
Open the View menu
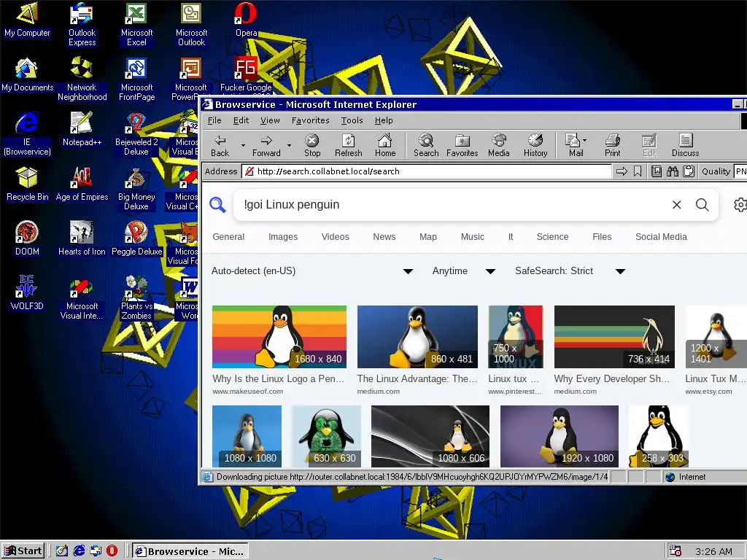coord(270,120)
